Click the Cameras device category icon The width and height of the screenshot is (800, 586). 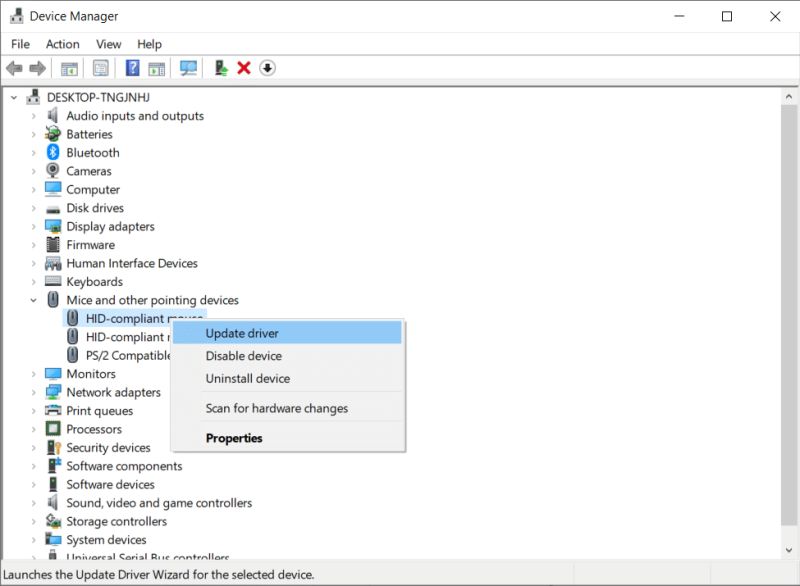coord(52,171)
